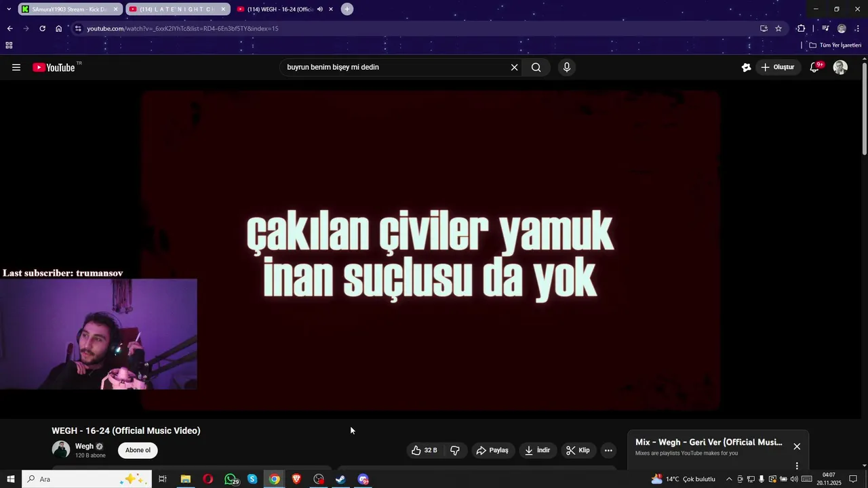
Task: Share the video using Paylaş
Action: (x=492, y=450)
